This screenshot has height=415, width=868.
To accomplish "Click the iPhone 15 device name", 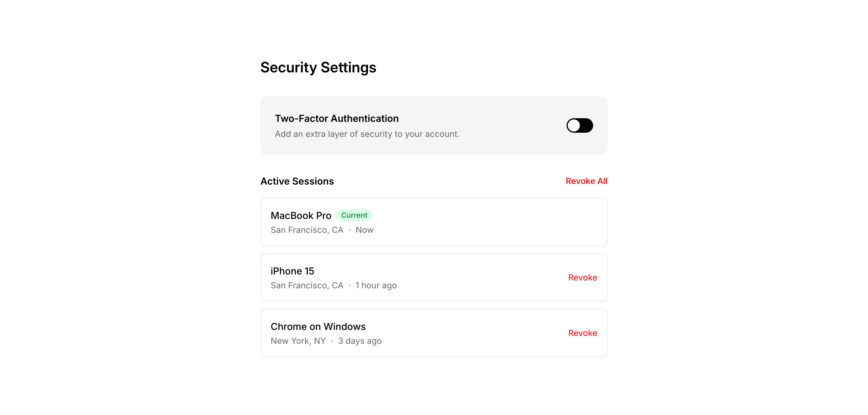I will 292,271.
